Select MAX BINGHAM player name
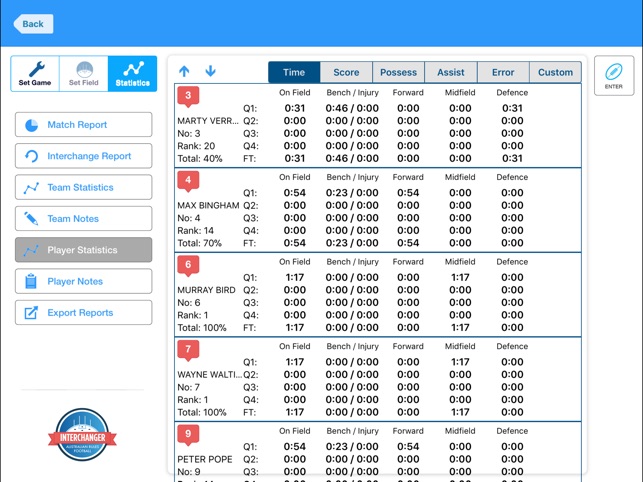 pyautogui.click(x=208, y=206)
